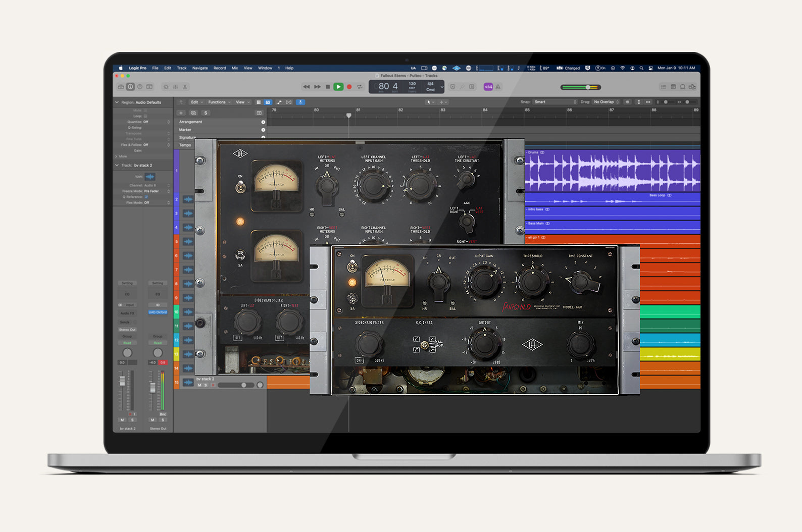Enable the blue Catch Playhead button

click(300, 102)
